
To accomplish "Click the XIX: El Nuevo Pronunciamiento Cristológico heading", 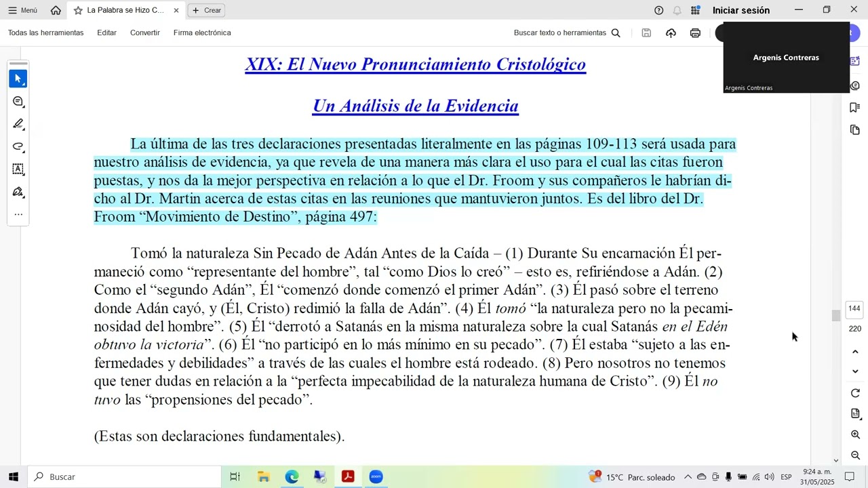I will coord(416,64).
